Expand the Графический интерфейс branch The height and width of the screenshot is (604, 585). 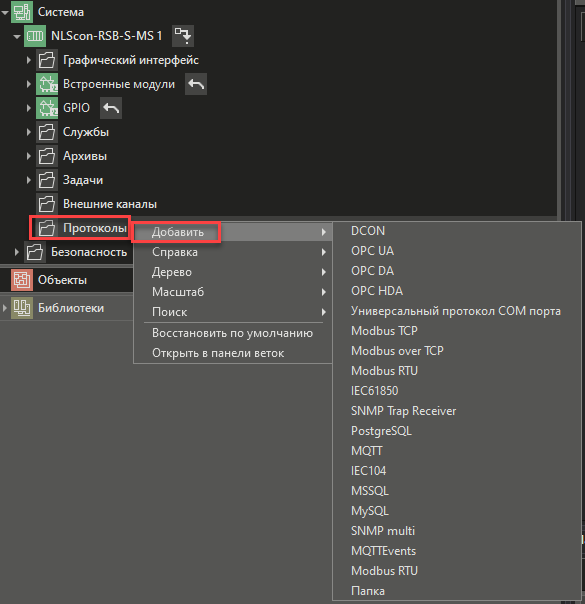pyautogui.click(x=29, y=60)
